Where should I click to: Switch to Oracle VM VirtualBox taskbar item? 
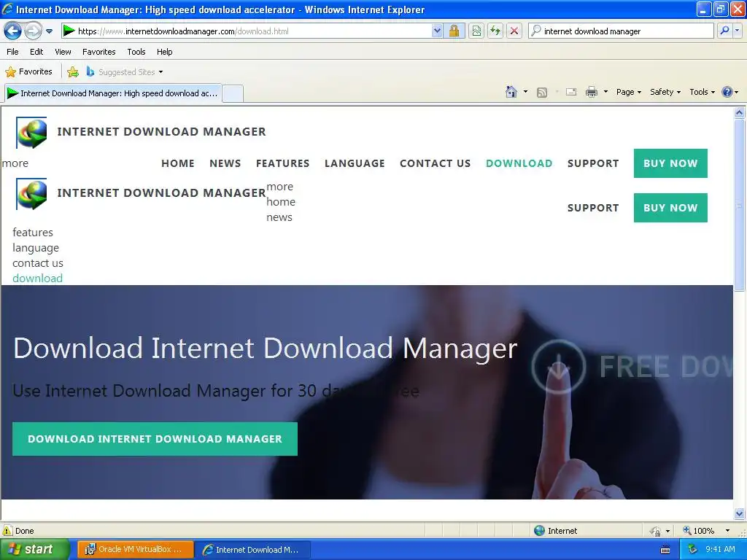135,550
